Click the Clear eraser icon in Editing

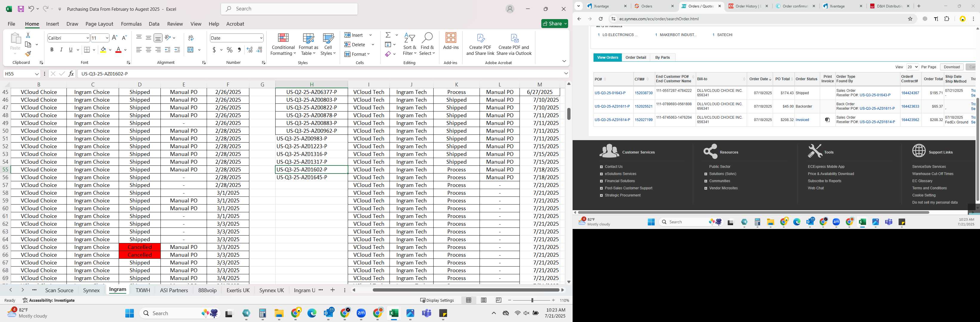388,54
